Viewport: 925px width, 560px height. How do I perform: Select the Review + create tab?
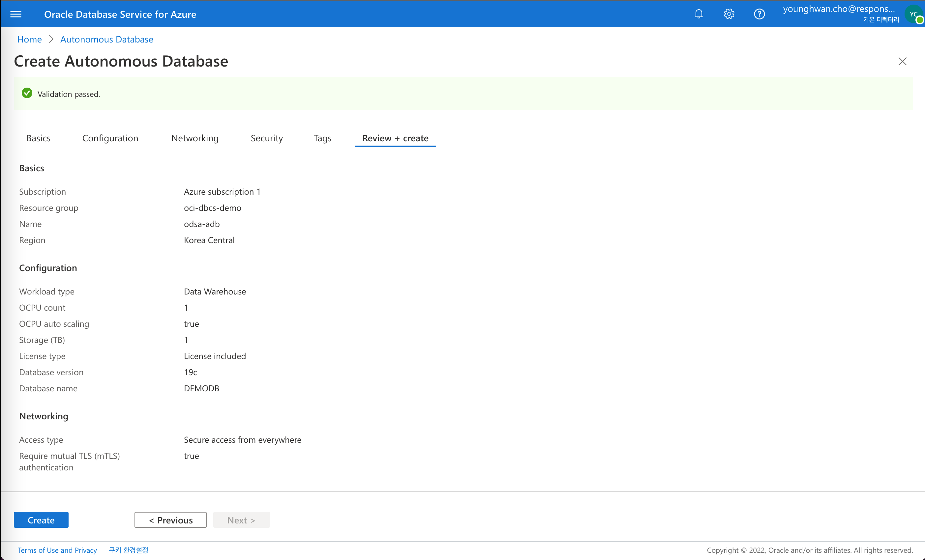coord(395,138)
